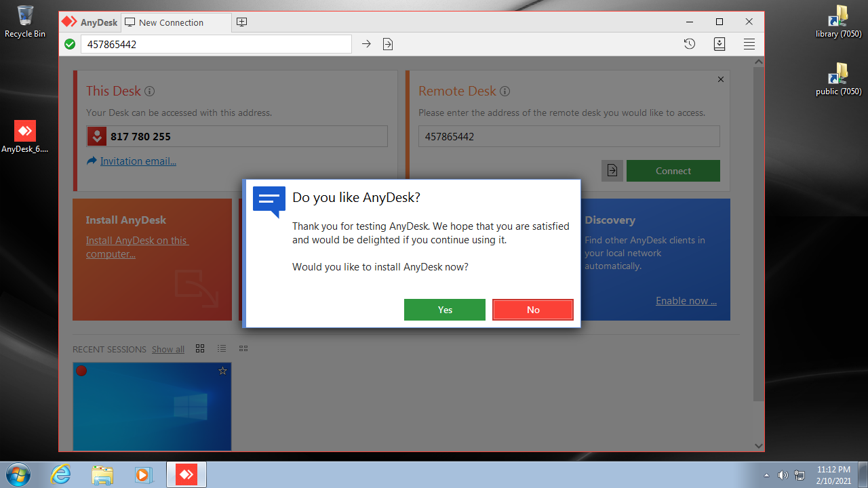Switch recent sessions to small tile view
The image size is (868, 488).
(243, 348)
